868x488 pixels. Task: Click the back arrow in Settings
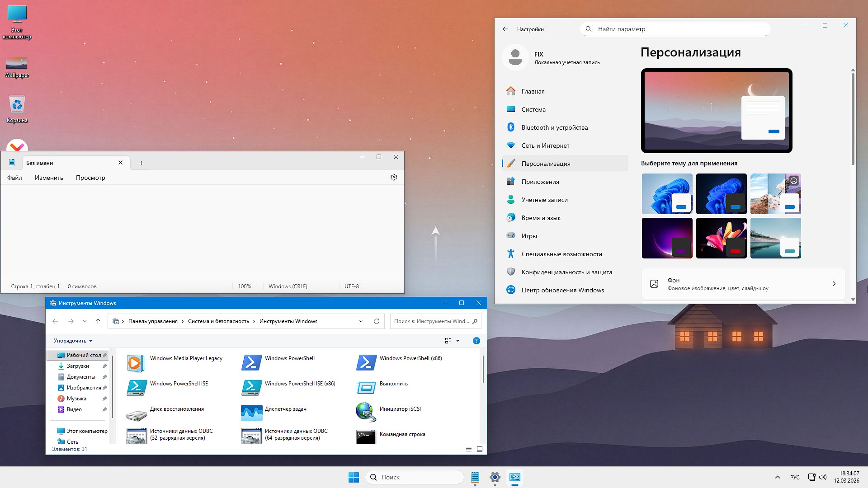coord(505,28)
